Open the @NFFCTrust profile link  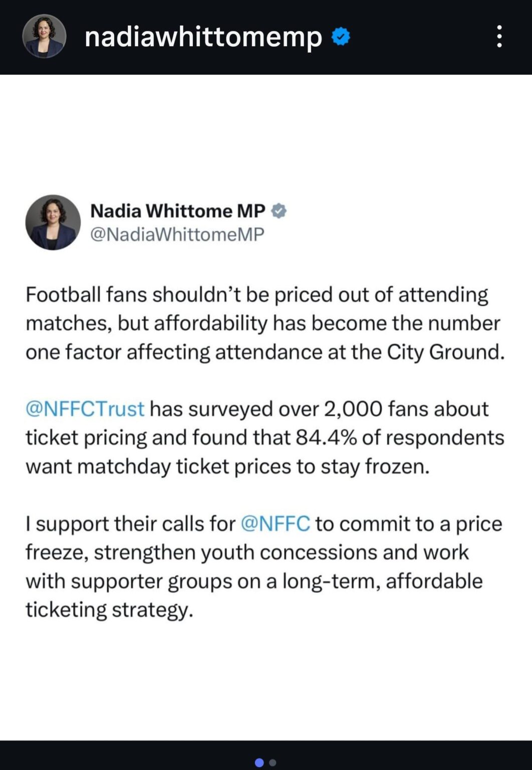[x=84, y=409]
